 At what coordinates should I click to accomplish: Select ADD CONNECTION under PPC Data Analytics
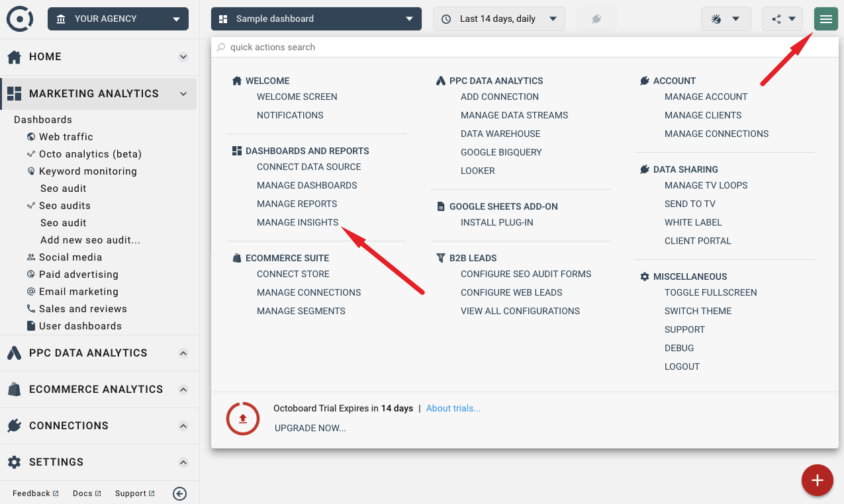(x=500, y=97)
